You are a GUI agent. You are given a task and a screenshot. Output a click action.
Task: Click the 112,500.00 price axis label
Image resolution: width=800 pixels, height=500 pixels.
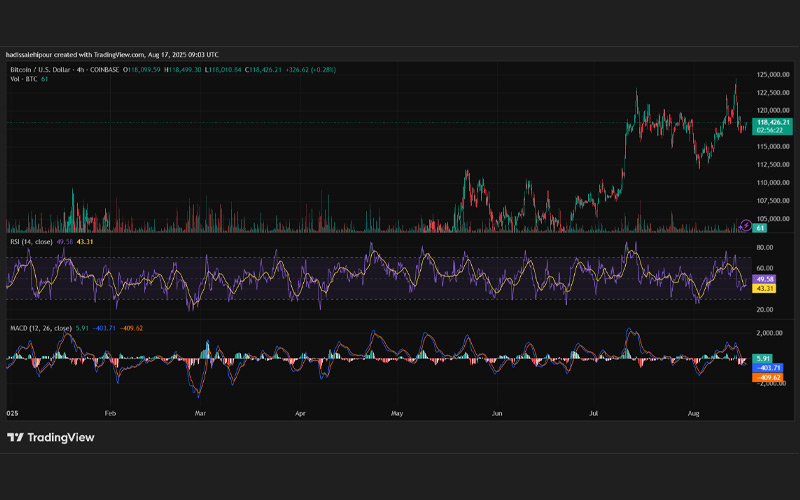point(773,164)
